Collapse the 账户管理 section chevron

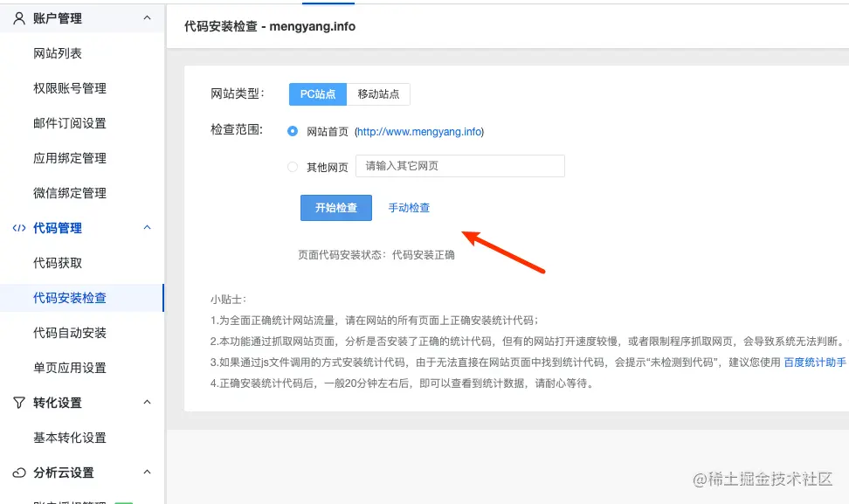click(x=148, y=17)
